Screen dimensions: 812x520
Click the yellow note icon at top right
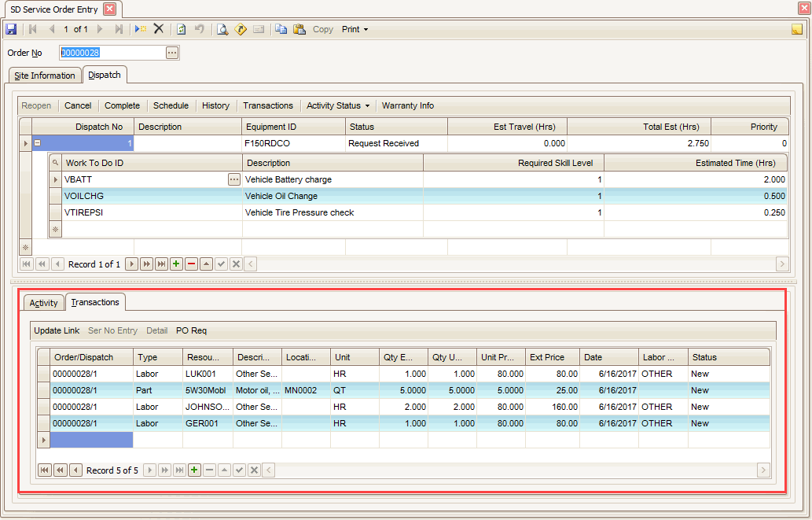click(x=797, y=30)
